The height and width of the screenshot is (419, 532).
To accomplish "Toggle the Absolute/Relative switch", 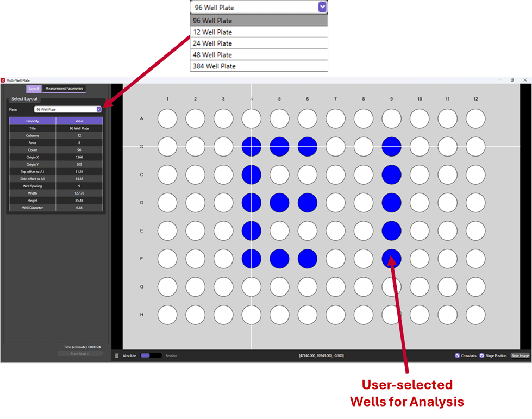I will pyautogui.click(x=151, y=355).
